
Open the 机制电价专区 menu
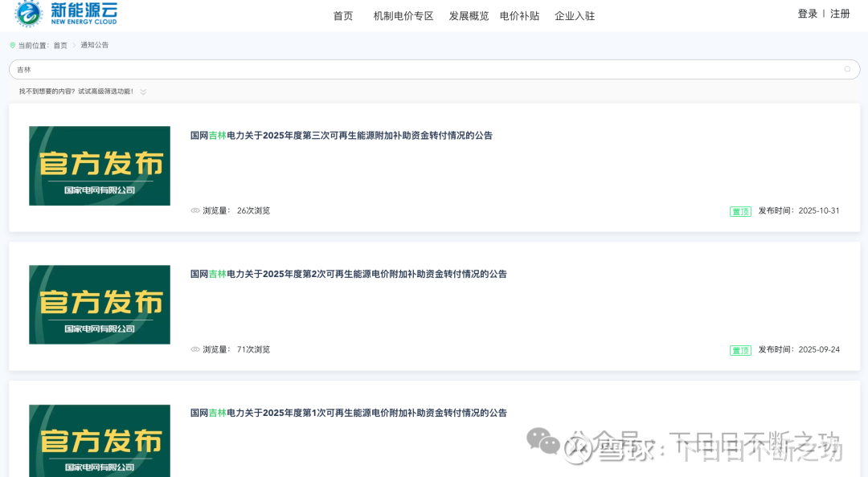403,16
